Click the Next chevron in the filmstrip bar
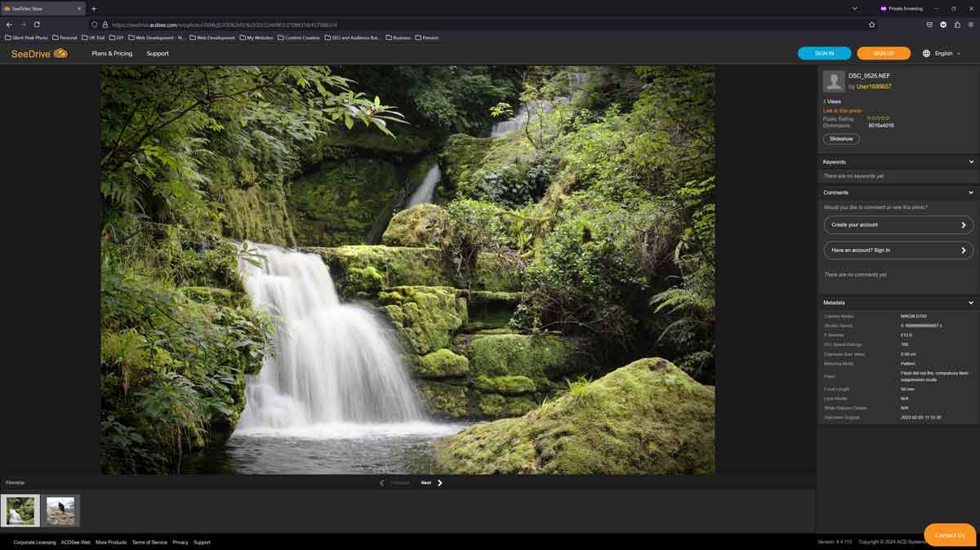The width and height of the screenshot is (980, 550). coord(439,482)
